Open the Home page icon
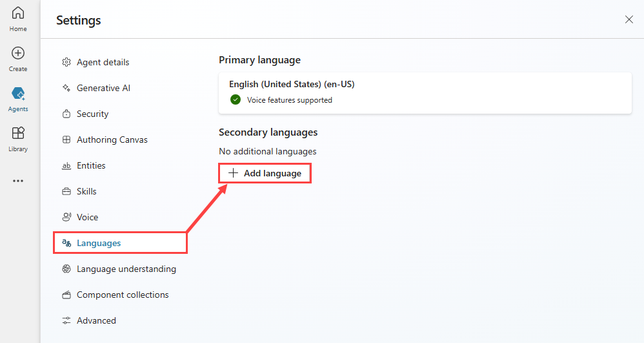The image size is (644, 343). pyautogui.click(x=18, y=13)
